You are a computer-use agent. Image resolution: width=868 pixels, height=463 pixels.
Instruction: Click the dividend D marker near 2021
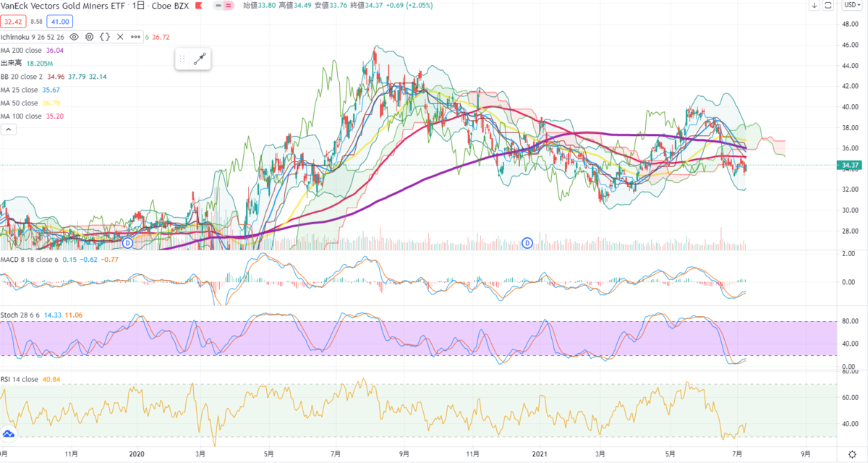pyautogui.click(x=527, y=242)
